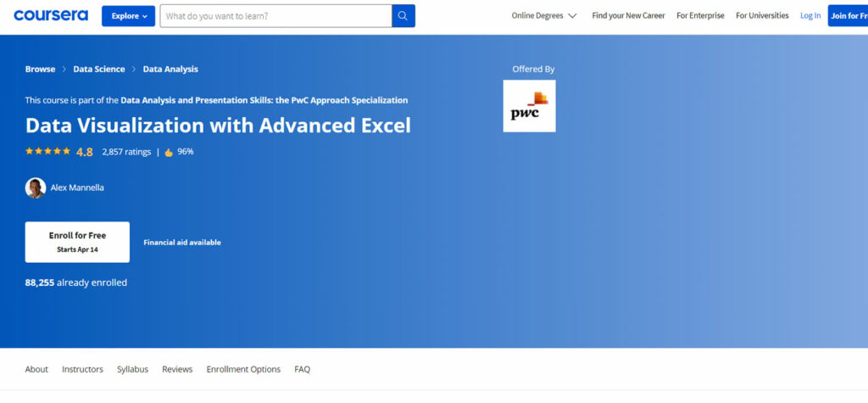This screenshot has width=868, height=403.
Task: Click the five star rating icons
Action: click(48, 152)
